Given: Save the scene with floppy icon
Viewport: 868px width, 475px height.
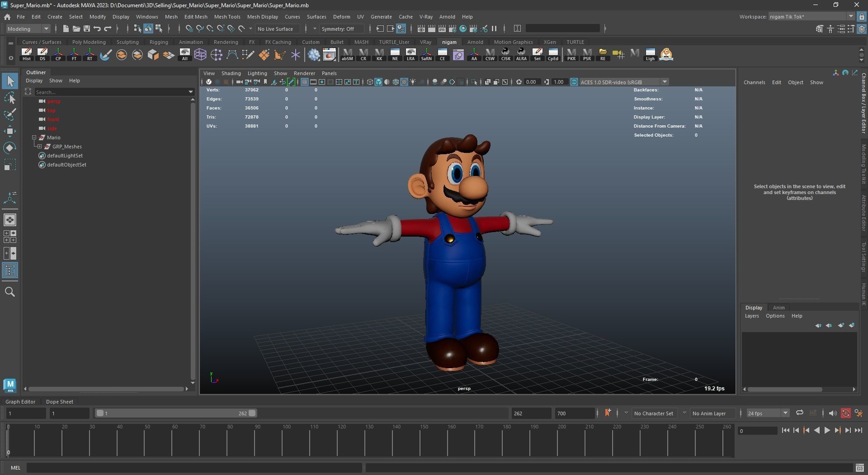Looking at the screenshot, I should [87, 28].
